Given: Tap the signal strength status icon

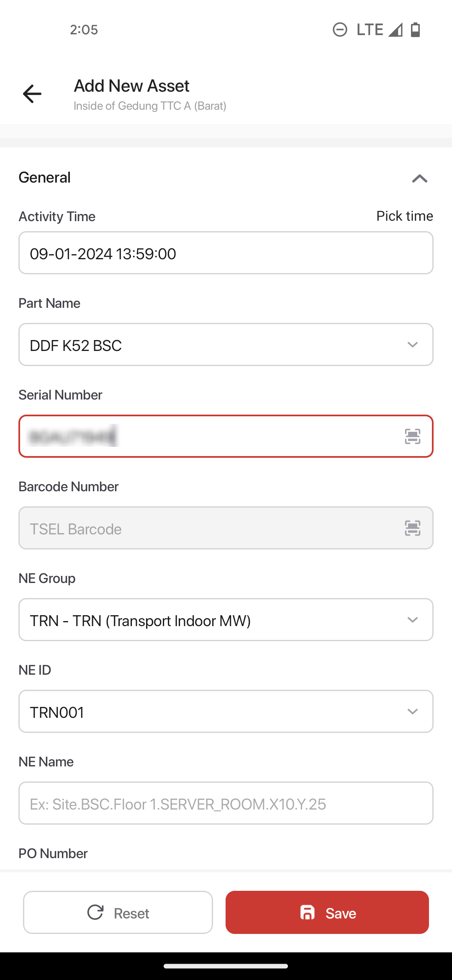Looking at the screenshot, I should tap(395, 30).
